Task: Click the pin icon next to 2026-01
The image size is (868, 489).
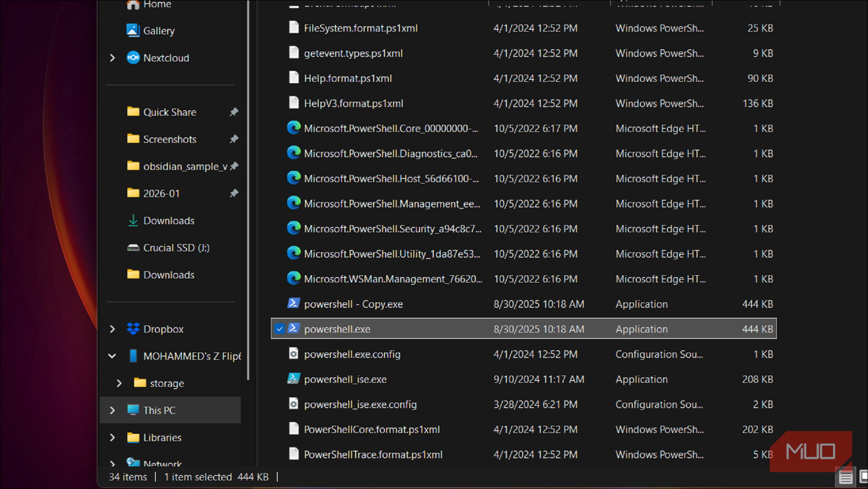Action: pyautogui.click(x=234, y=193)
